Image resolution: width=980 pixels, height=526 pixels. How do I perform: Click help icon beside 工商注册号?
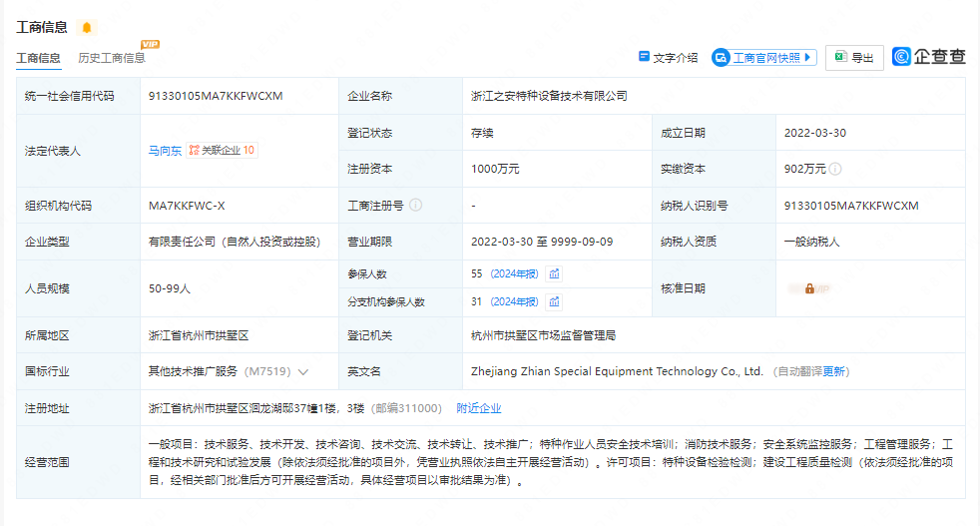(x=415, y=206)
